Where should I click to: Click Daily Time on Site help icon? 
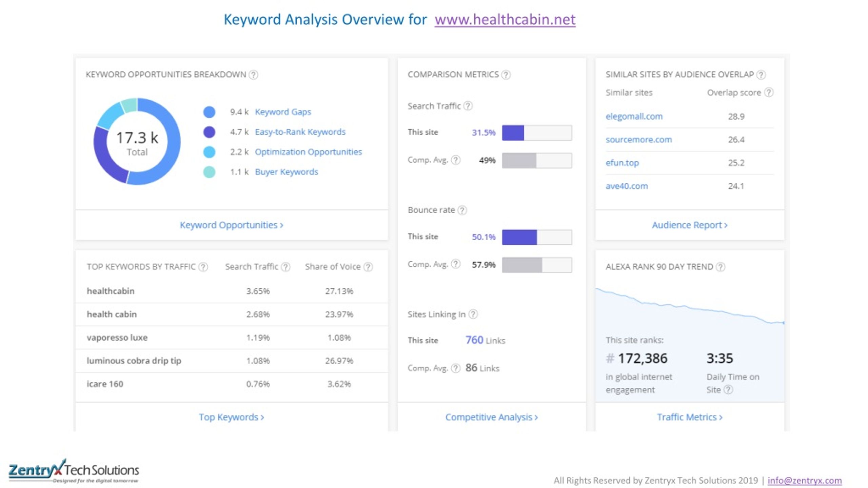(x=728, y=390)
